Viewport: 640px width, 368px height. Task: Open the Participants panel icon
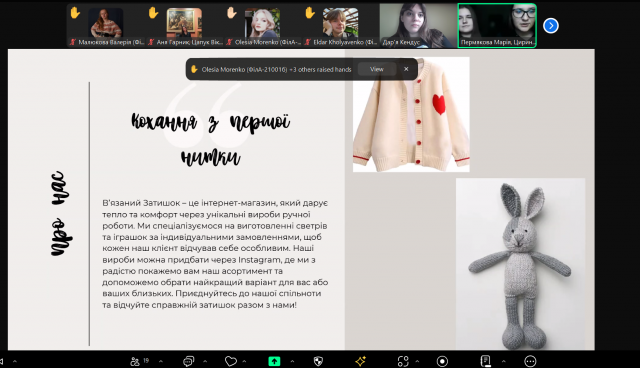click(x=135, y=361)
